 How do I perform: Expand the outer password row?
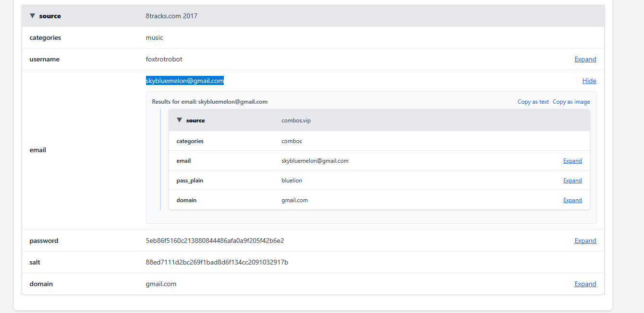(x=585, y=241)
